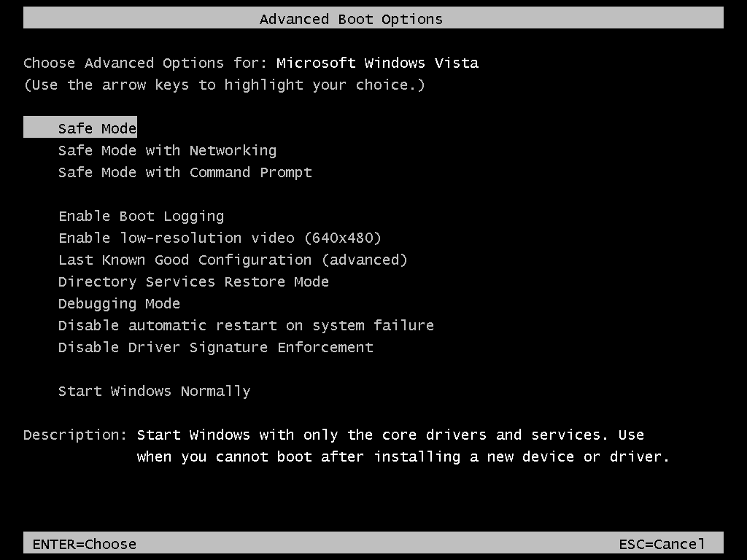Click the ESC=Cancel label

(x=662, y=543)
